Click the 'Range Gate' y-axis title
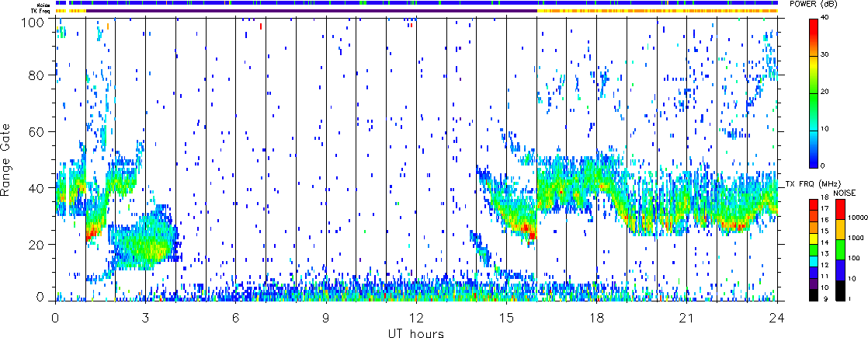This screenshot has width=868, height=338. coord(6,159)
